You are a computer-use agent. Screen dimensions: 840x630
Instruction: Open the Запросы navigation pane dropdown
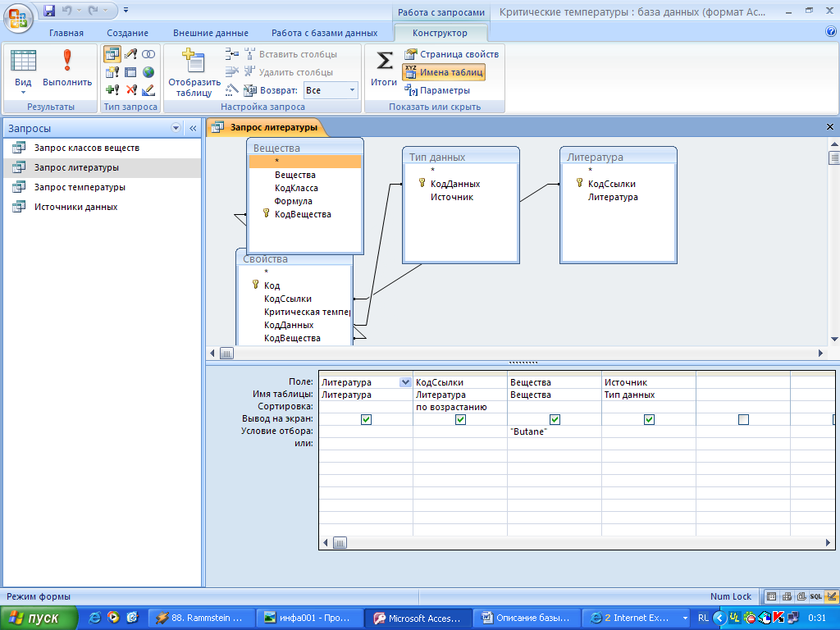click(x=176, y=129)
